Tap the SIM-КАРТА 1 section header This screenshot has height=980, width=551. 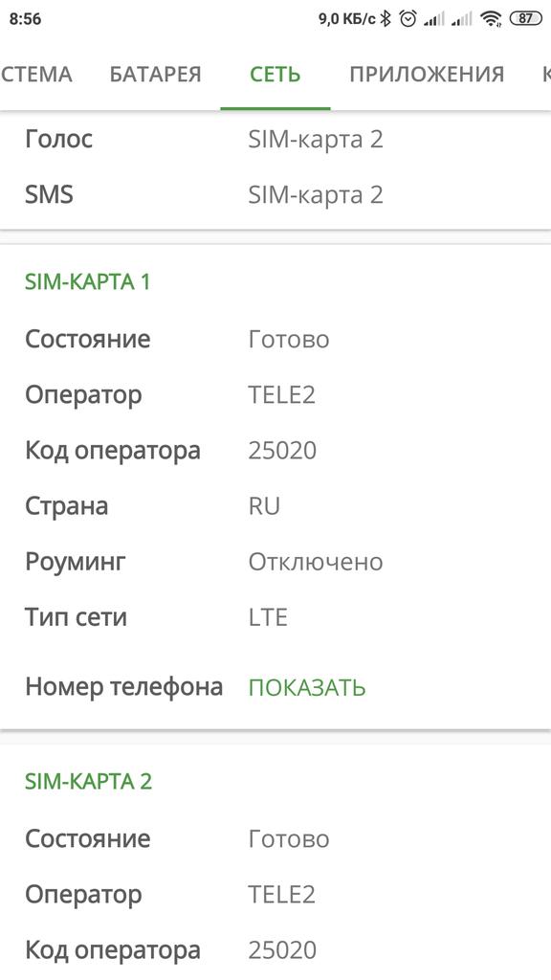(87, 282)
